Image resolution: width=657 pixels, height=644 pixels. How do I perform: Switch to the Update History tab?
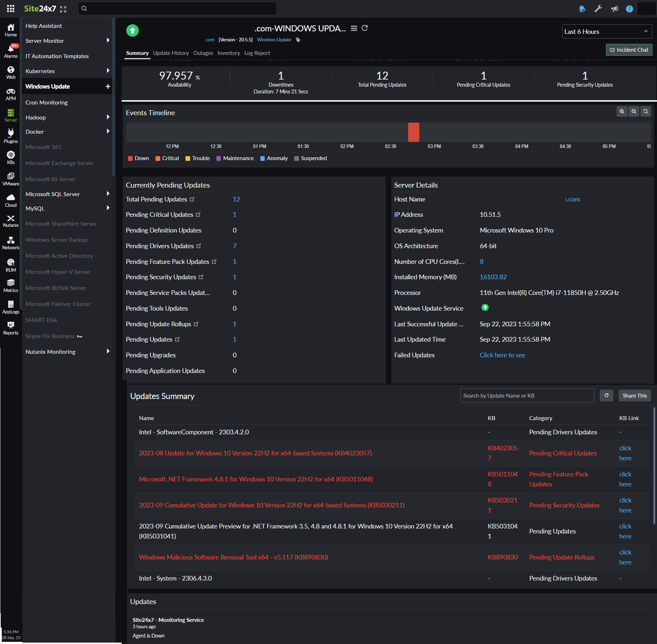[x=171, y=53]
